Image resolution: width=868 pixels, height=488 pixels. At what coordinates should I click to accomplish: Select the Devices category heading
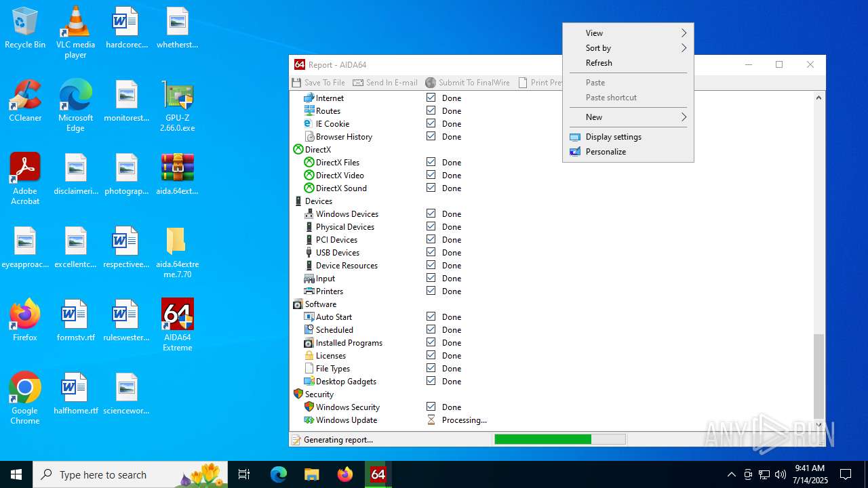(319, 201)
